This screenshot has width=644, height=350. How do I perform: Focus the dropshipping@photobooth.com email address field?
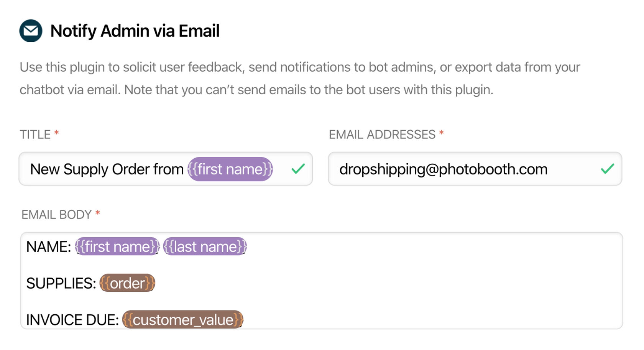pyautogui.click(x=443, y=169)
